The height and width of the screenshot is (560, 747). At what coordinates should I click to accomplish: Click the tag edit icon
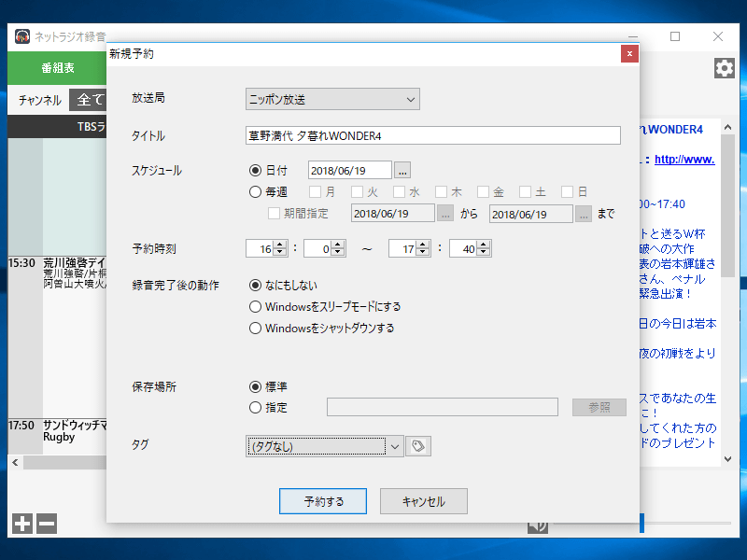point(418,447)
